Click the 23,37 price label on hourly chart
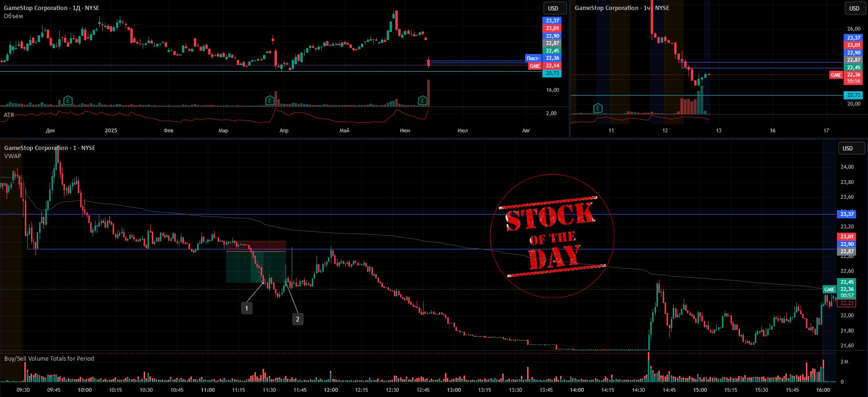 tap(854, 38)
